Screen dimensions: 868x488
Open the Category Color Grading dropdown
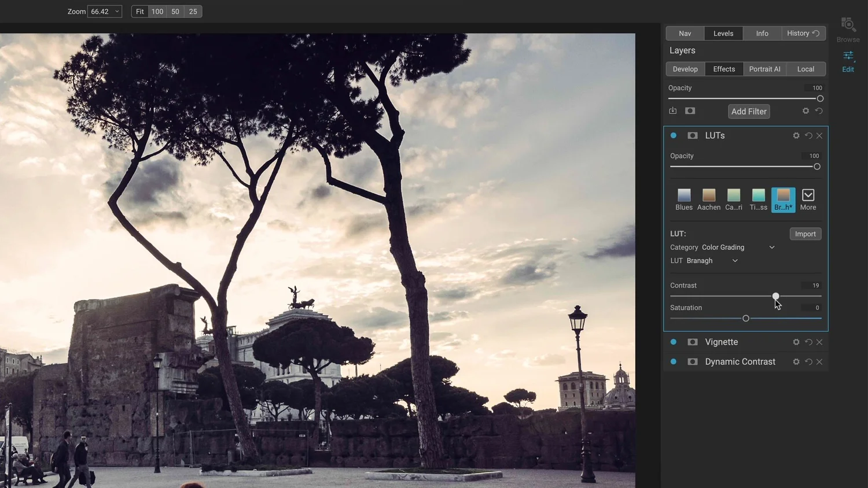click(x=771, y=247)
